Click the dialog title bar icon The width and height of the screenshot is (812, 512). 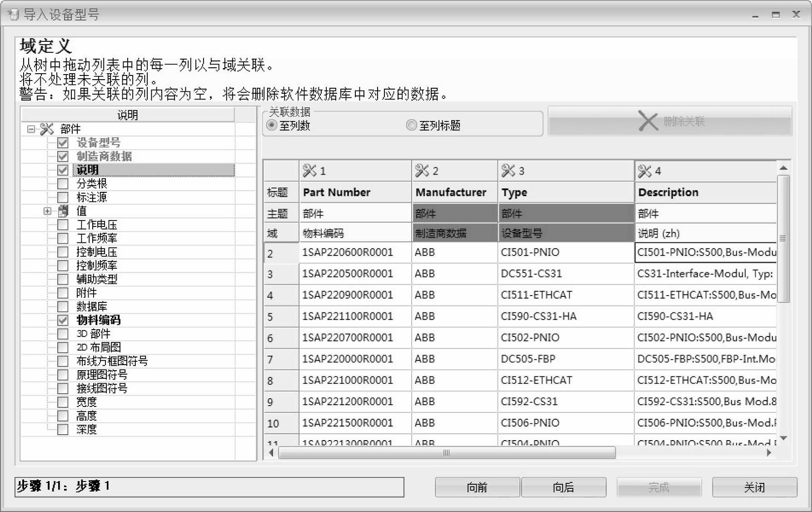(13, 15)
